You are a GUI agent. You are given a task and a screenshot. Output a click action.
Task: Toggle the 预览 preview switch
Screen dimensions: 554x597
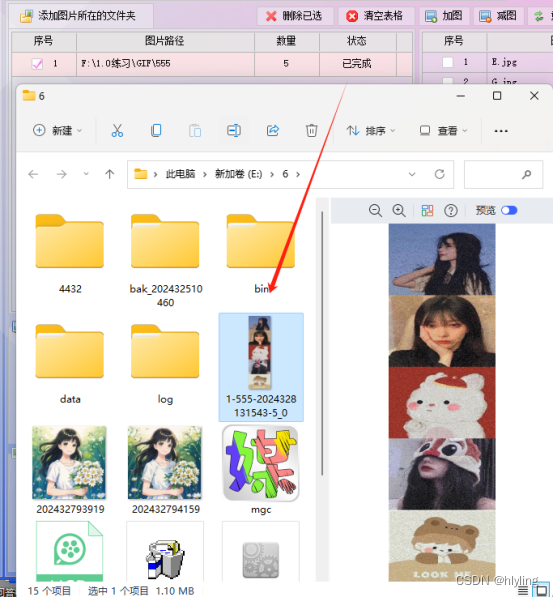(509, 210)
